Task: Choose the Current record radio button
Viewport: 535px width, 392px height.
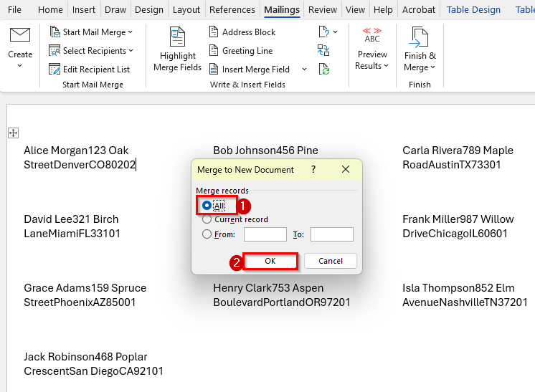Action: click(207, 219)
